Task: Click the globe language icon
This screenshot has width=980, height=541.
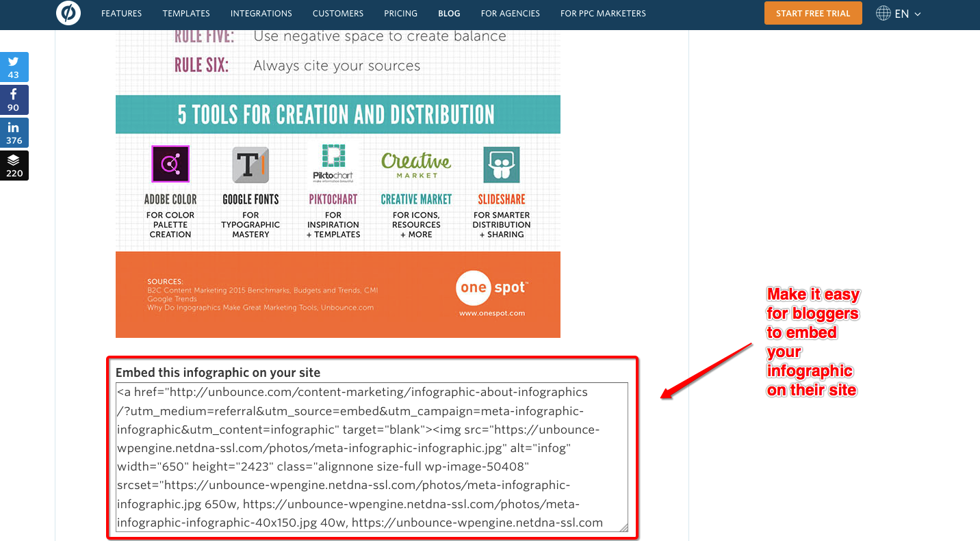Action: (884, 13)
